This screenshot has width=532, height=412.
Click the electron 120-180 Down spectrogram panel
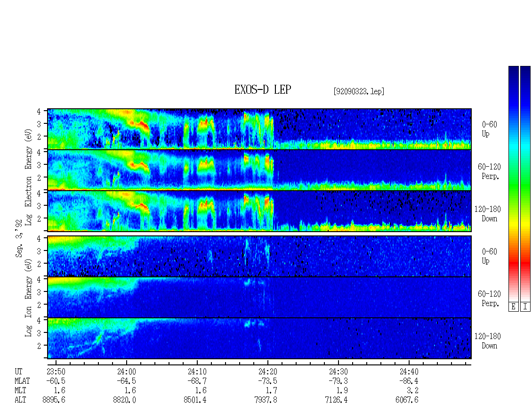click(x=259, y=211)
